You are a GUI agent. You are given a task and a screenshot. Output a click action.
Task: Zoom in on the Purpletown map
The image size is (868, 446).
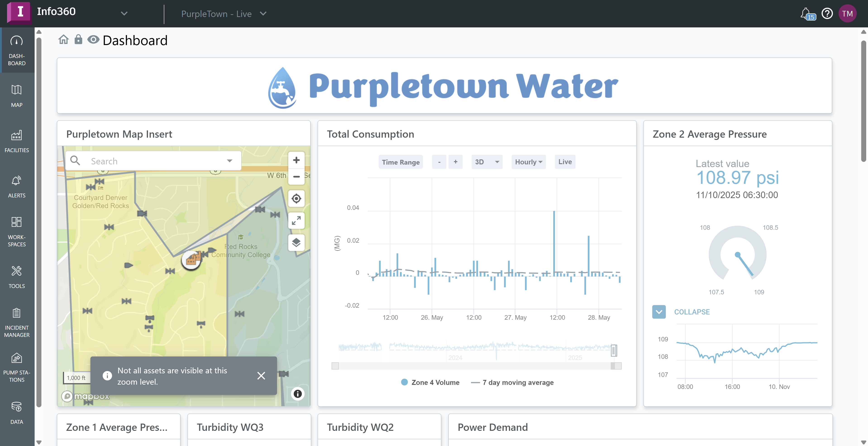click(x=296, y=160)
